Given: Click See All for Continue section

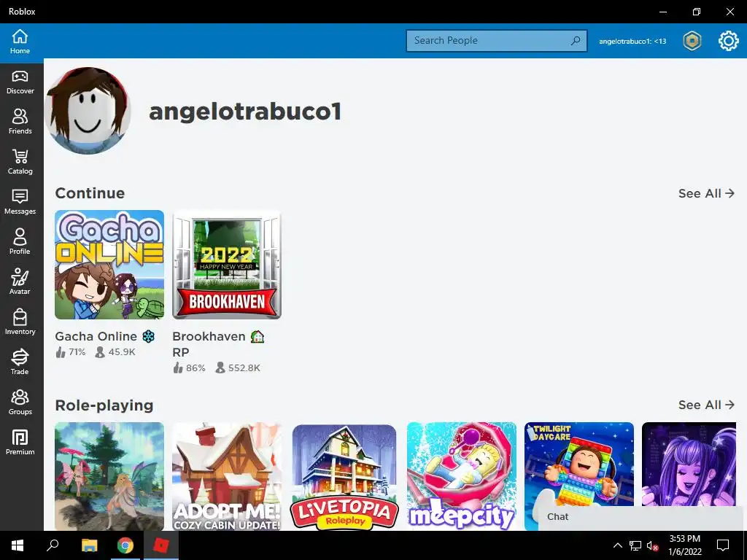Looking at the screenshot, I should click(706, 193).
